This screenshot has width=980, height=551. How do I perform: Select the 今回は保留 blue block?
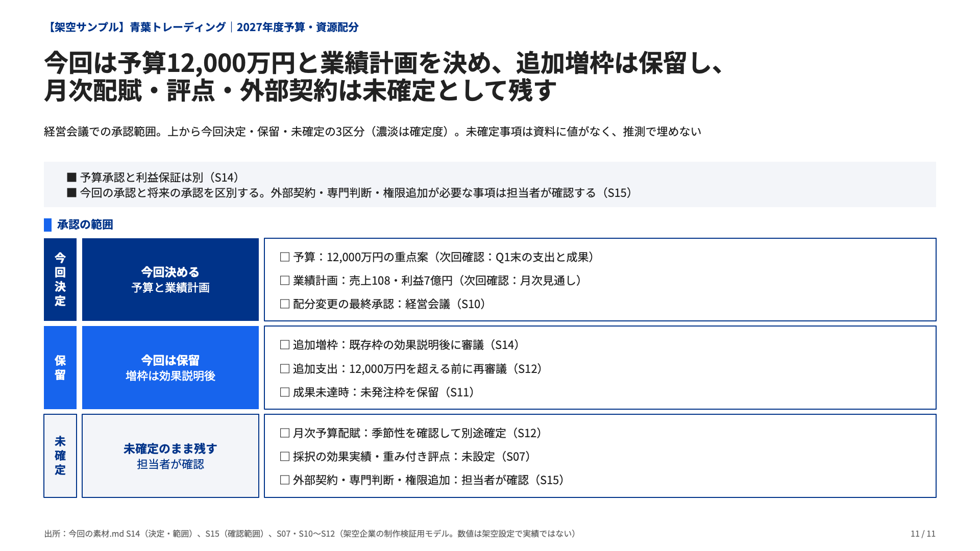click(x=170, y=367)
